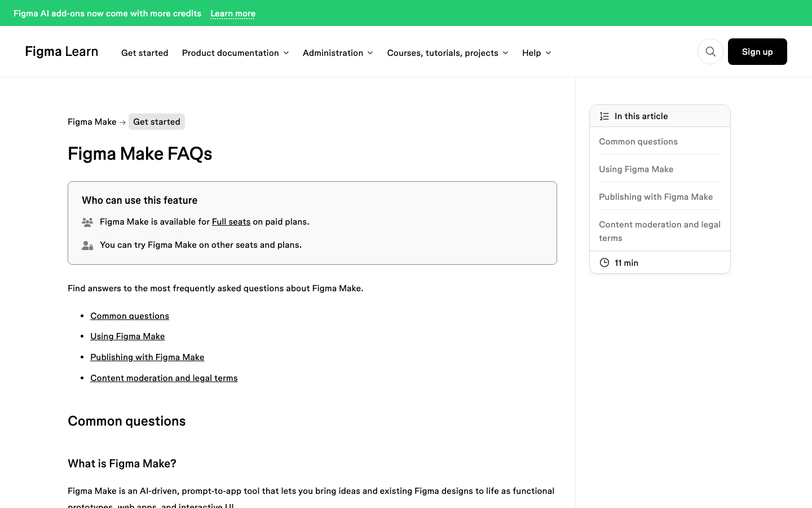Expand the Help menu

tap(536, 52)
